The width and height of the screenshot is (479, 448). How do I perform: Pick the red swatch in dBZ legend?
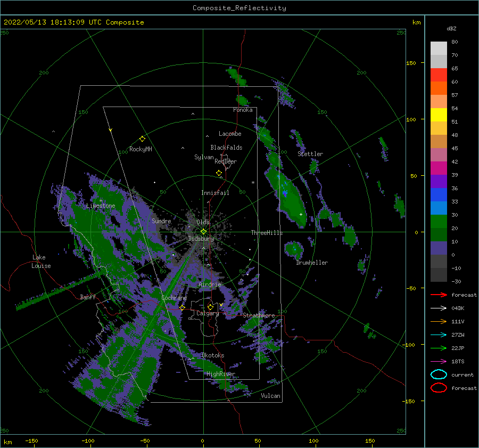(439, 75)
